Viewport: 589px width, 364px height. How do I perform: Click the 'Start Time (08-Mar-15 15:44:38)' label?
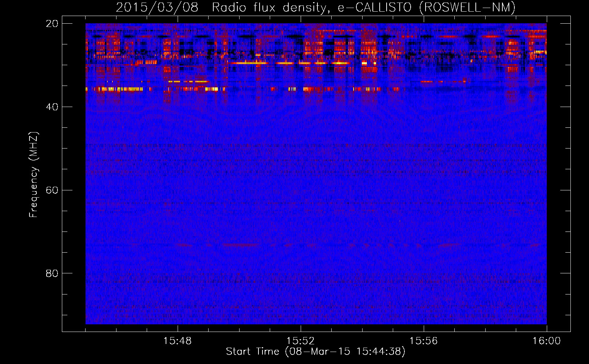[316, 352]
